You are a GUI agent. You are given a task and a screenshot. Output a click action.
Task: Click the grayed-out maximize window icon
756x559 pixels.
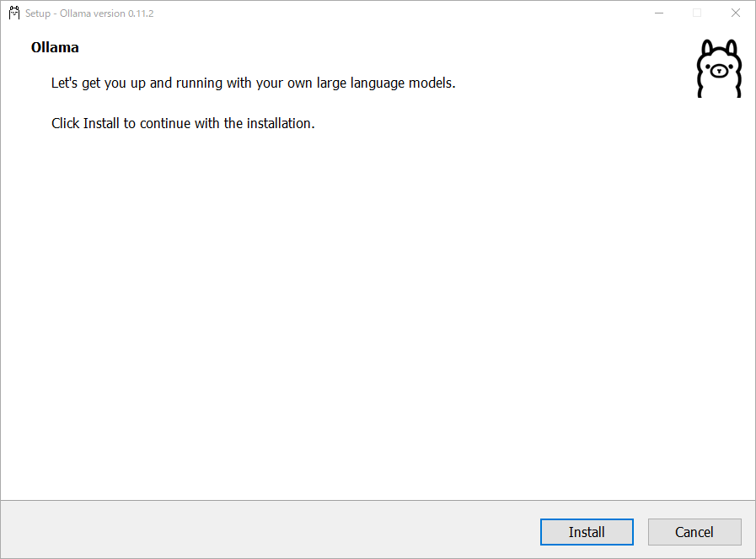(697, 13)
